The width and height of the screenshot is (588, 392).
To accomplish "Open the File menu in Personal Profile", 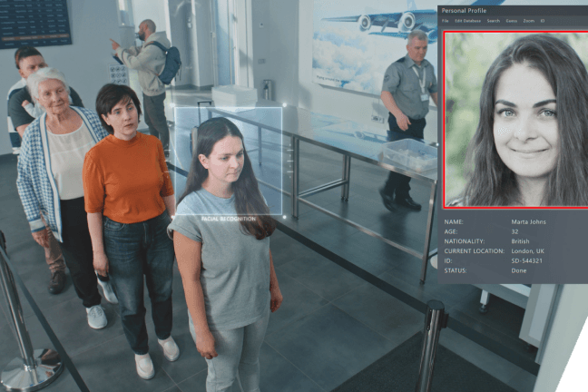I will coord(446,21).
